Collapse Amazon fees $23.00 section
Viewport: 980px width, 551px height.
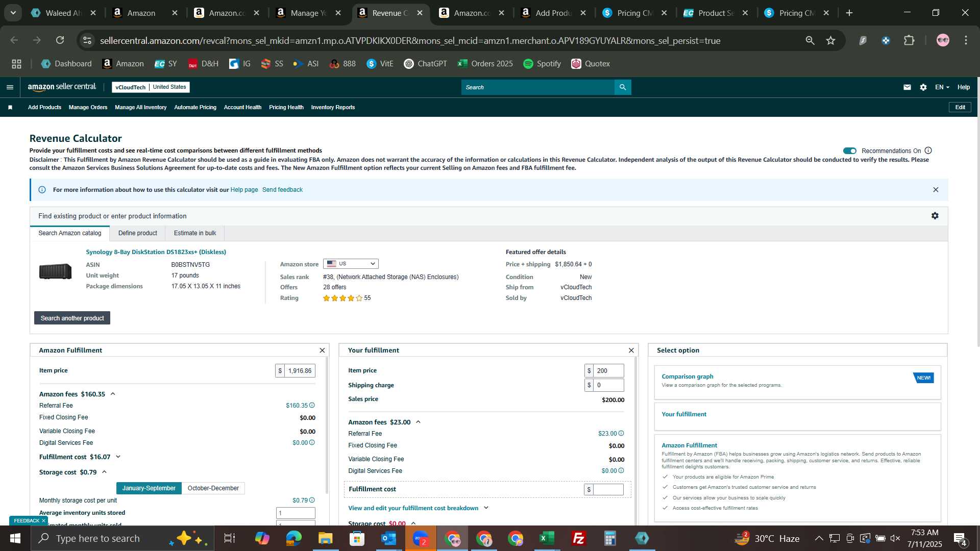point(418,422)
